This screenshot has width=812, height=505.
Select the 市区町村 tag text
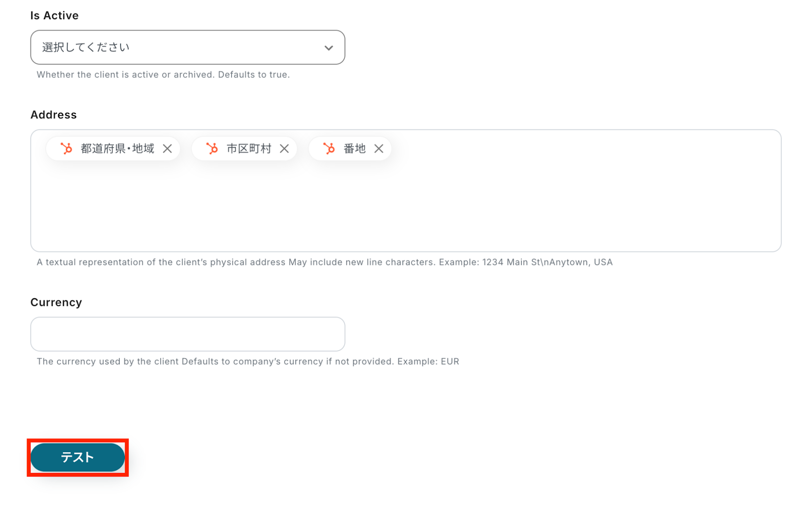point(249,149)
